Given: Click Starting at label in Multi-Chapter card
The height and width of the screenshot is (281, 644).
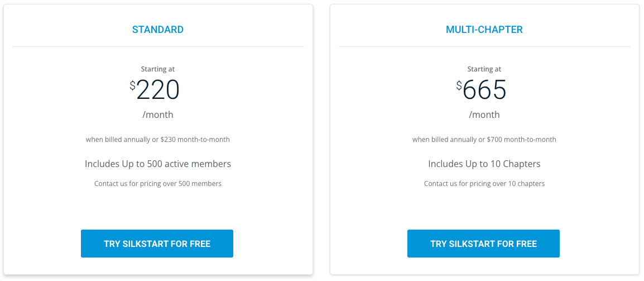Looking at the screenshot, I should pyautogui.click(x=484, y=69).
